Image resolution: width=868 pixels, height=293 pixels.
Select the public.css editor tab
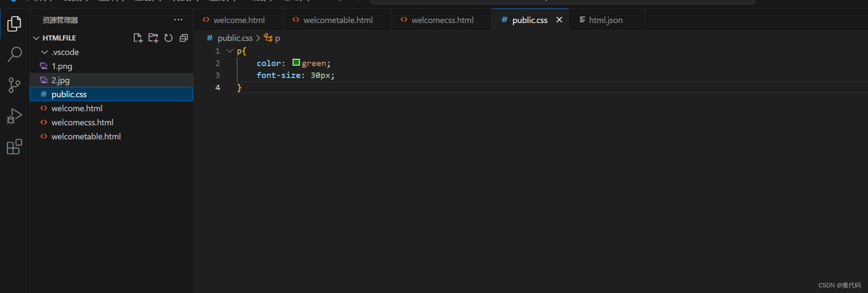[x=529, y=20]
